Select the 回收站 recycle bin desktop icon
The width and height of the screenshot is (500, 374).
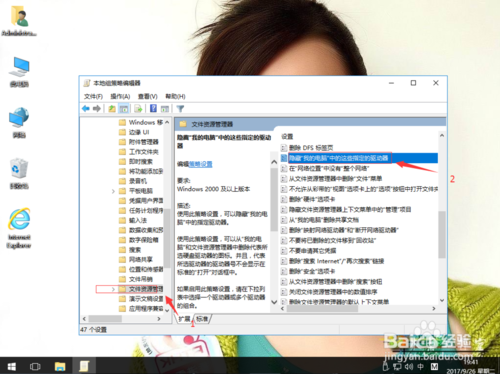click(19, 174)
